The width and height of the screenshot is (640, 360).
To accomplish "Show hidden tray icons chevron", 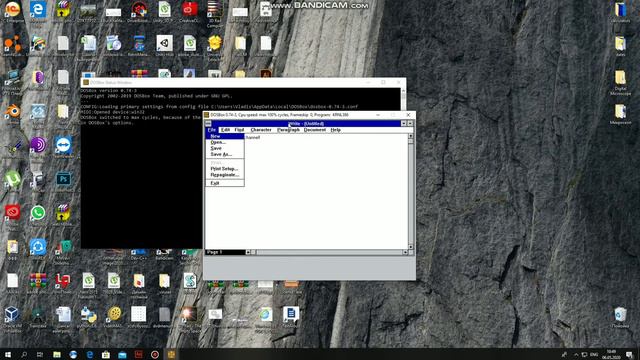I will click(576, 354).
